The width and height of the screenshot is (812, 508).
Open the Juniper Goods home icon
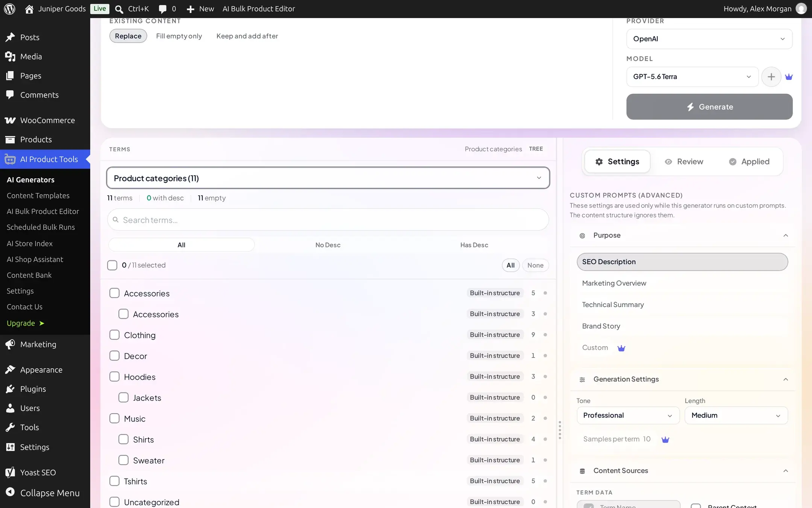coord(29,9)
